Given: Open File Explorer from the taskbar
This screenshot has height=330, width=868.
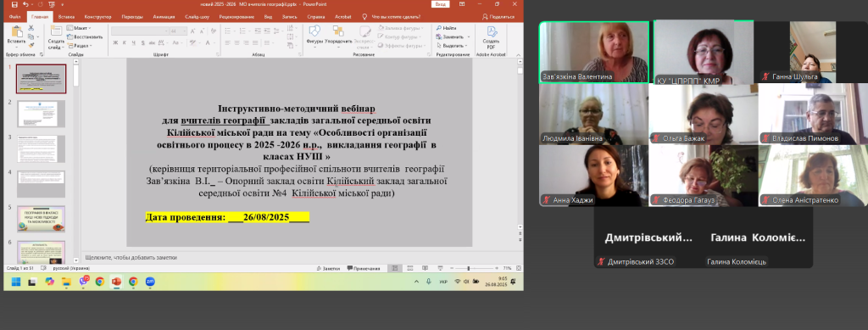Looking at the screenshot, I should point(66,282).
